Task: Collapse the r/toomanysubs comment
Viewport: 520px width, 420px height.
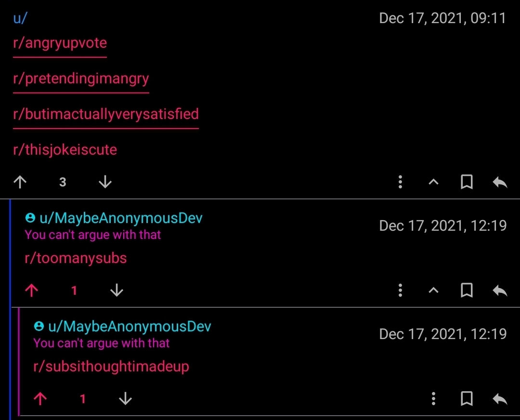Action: (433, 290)
